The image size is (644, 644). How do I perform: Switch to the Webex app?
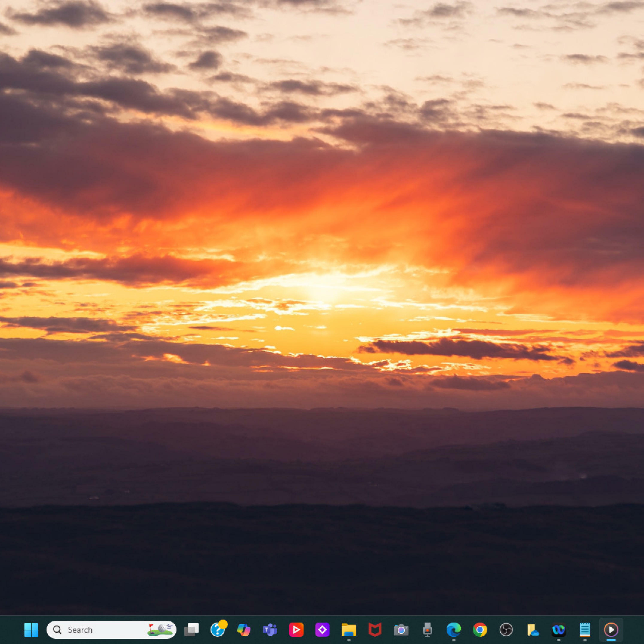point(558,630)
